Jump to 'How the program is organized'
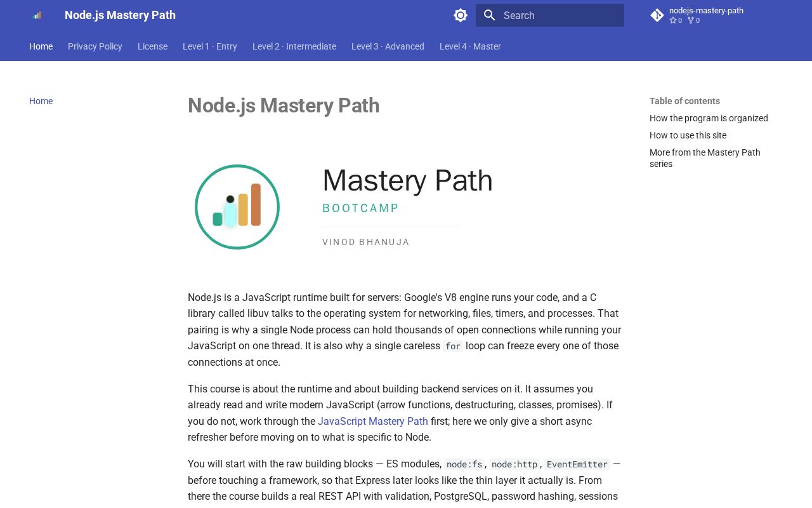 pos(709,118)
